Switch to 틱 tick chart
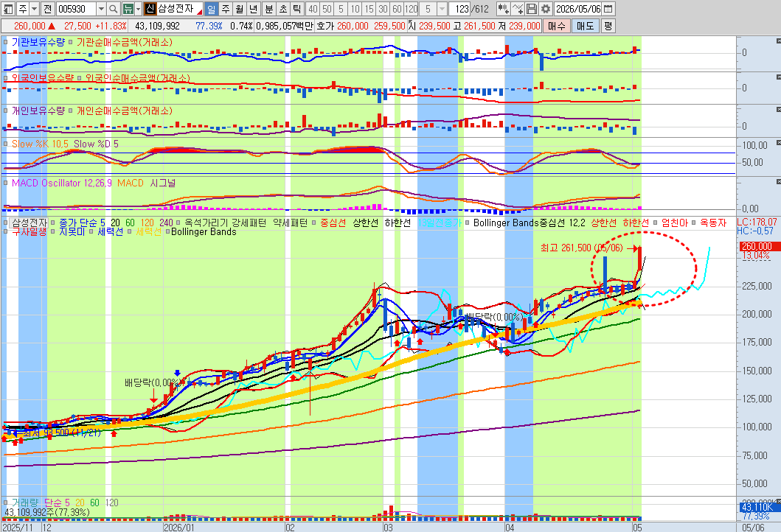 pyautogui.click(x=297, y=8)
